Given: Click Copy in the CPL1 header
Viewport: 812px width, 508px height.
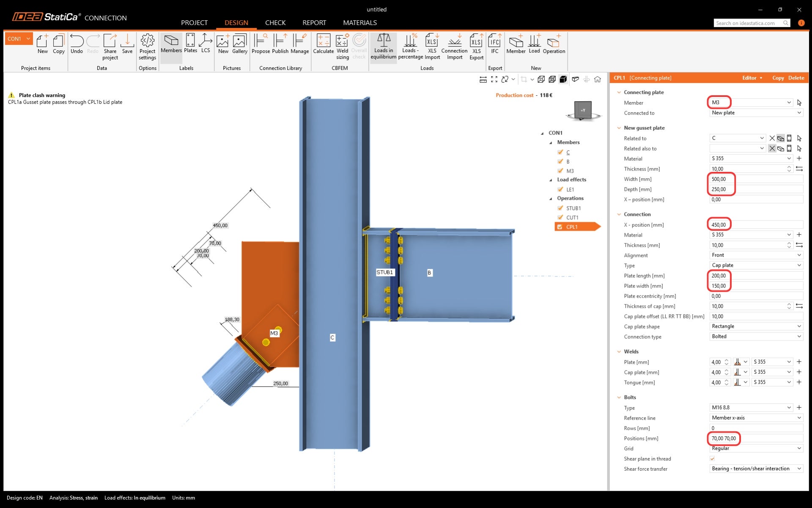Looking at the screenshot, I should 778,78.
